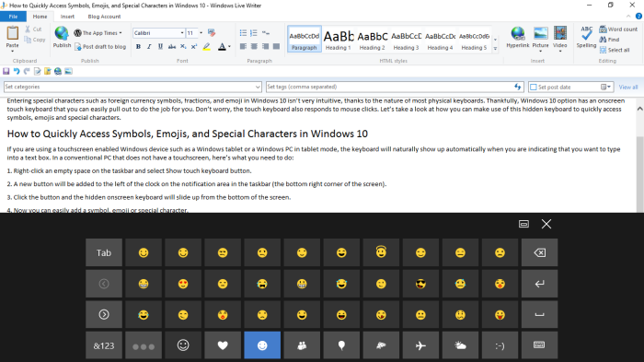Insert a Hyperlink

point(518,38)
